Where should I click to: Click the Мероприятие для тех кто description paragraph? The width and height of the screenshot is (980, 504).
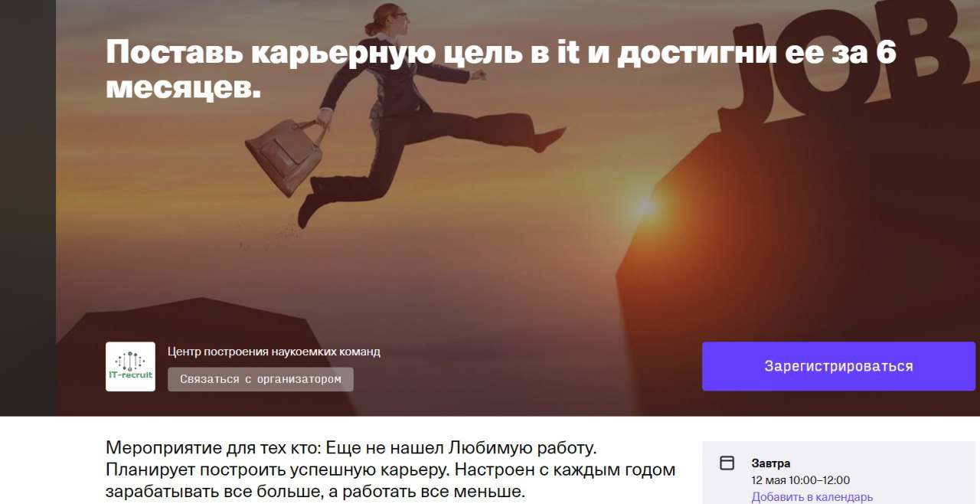point(390,469)
